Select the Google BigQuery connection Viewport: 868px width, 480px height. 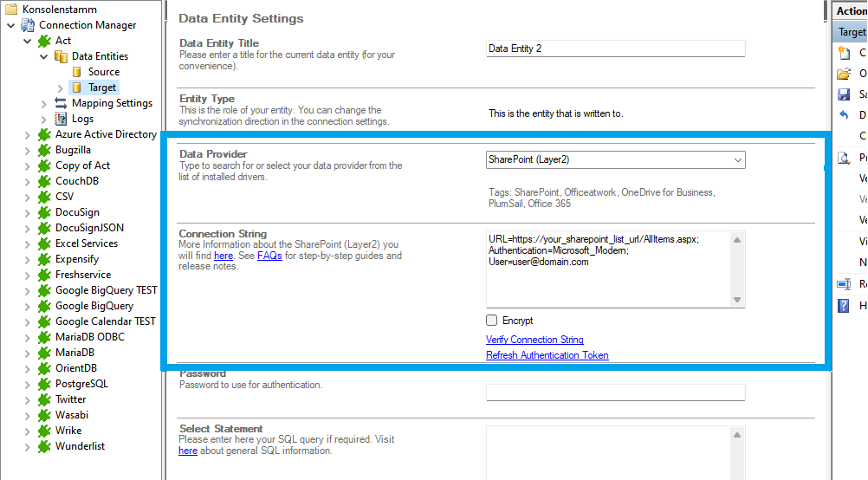(94, 306)
